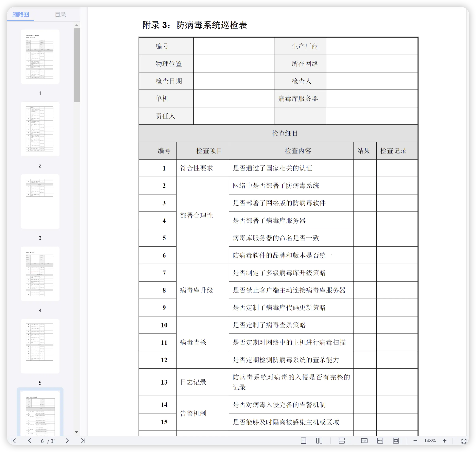This screenshot has height=452, width=476.
Task: Click text 是否定期对网络中的主机进行病毒扫描
Action: click(x=289, y=342)
